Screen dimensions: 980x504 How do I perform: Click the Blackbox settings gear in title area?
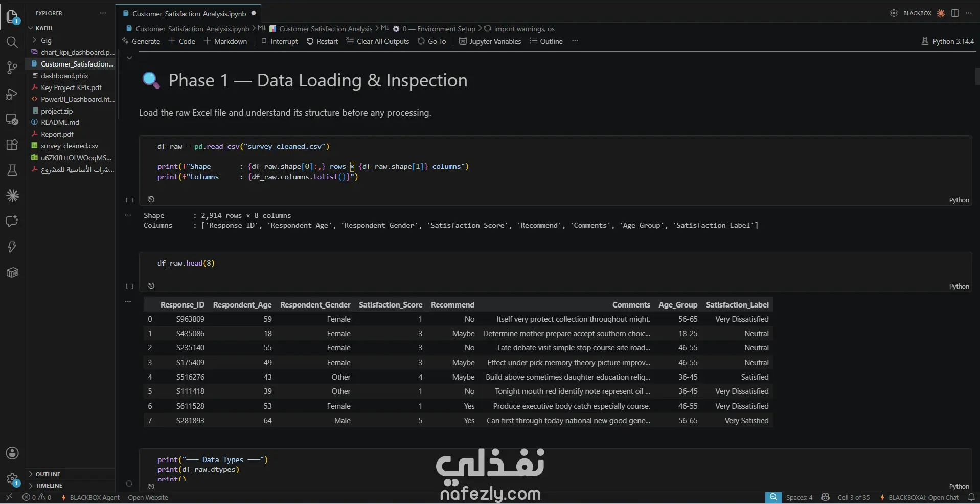click(x=894, y=13)
